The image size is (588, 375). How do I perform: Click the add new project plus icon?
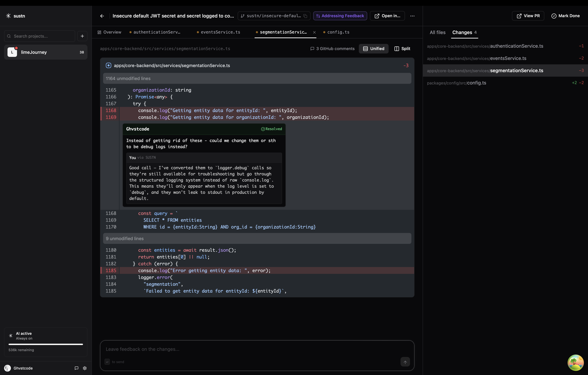pyautogui.click(x=82, y=36)
